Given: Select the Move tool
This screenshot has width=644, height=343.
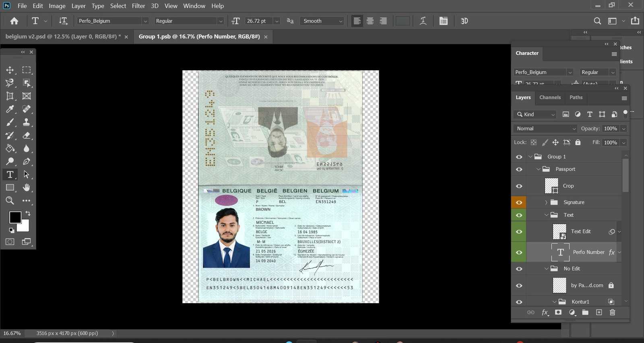Looking at the screenshot, I should click(x=10, y=70).
